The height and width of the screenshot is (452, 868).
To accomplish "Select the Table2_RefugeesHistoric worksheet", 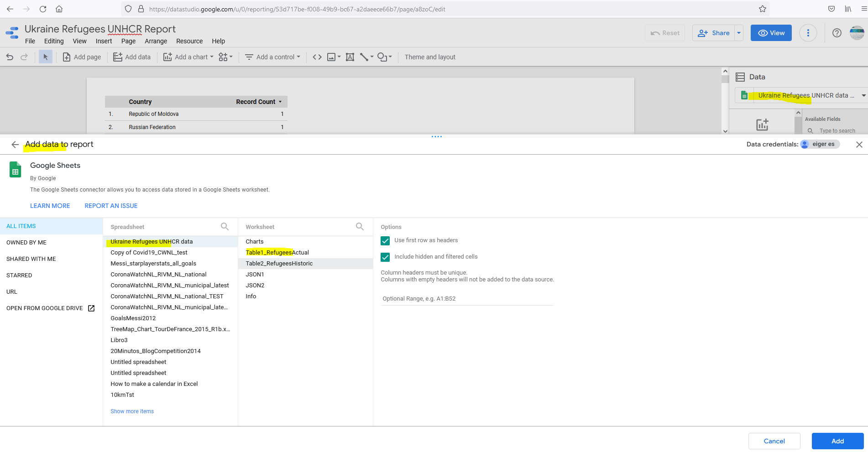I will pyautogui.click(x=306, y=264).
